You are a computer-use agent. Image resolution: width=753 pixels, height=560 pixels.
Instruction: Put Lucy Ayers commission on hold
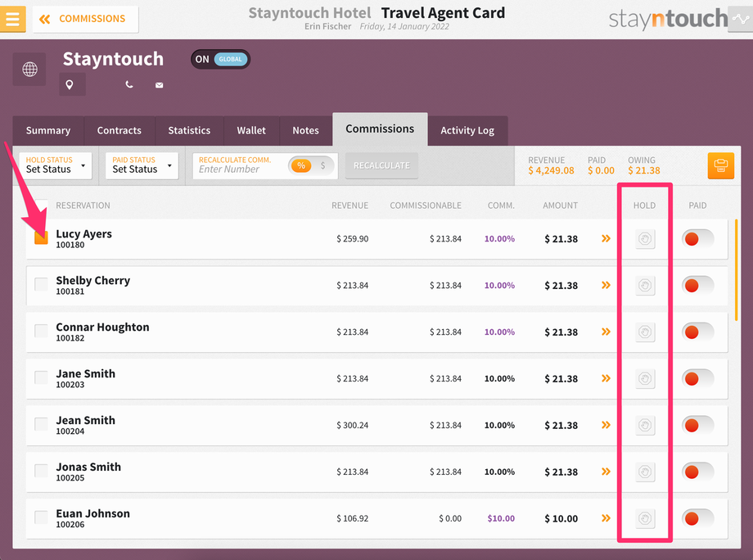[x=645, y=239]
